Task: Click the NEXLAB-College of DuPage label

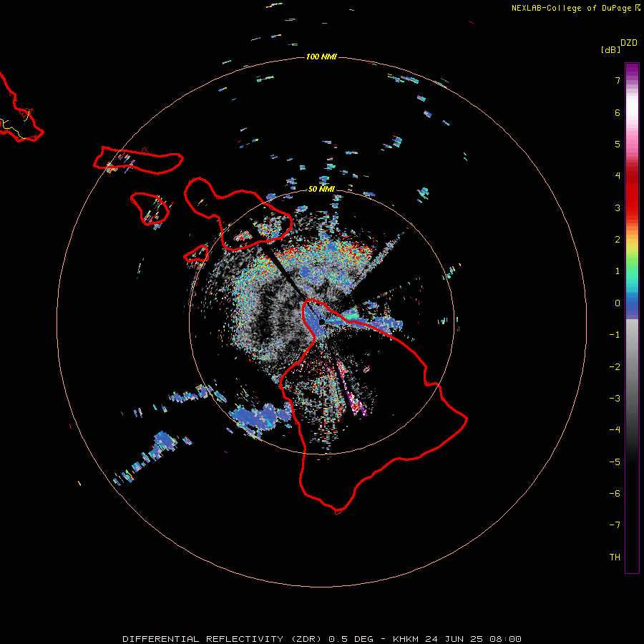Action: click(571, 8)
